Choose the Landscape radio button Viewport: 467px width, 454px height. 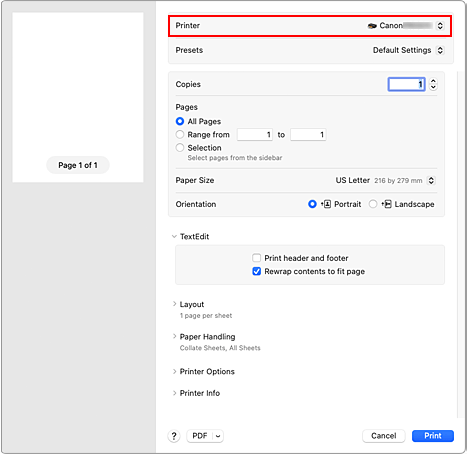coord(373,204)
